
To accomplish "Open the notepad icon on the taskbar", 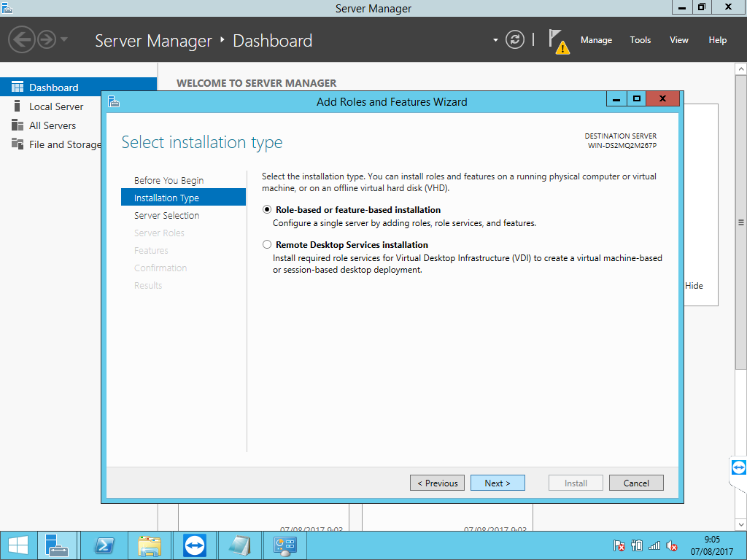I will (239, 545).
